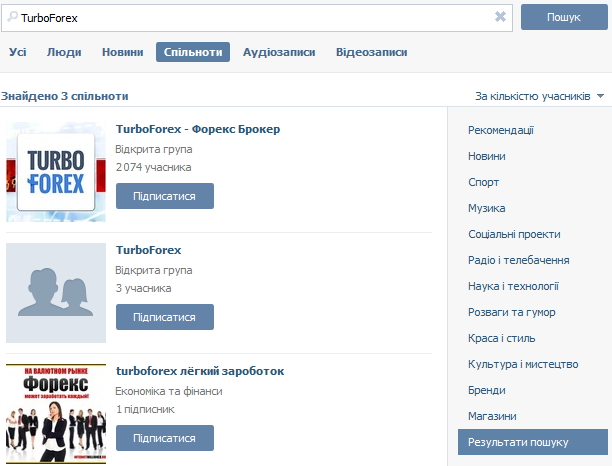Select the Наука і технології category
612x466 pixels.
(513, 286)
